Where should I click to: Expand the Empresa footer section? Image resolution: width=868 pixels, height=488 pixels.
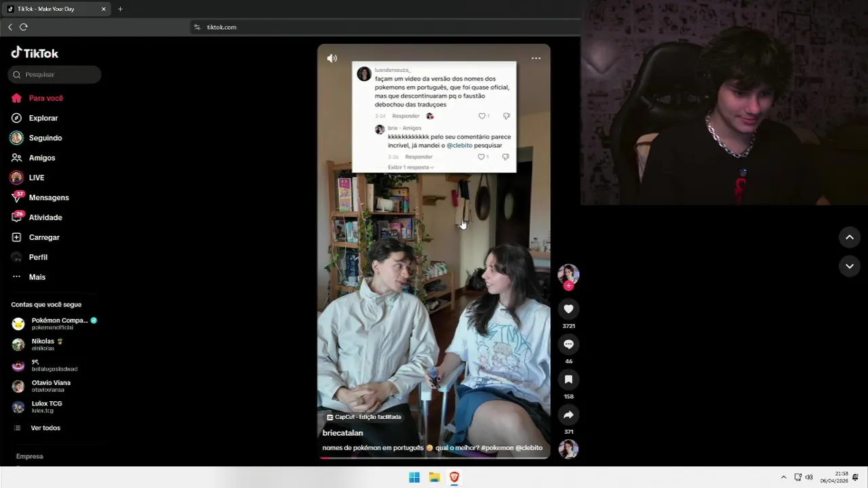(x=30, y=457)
